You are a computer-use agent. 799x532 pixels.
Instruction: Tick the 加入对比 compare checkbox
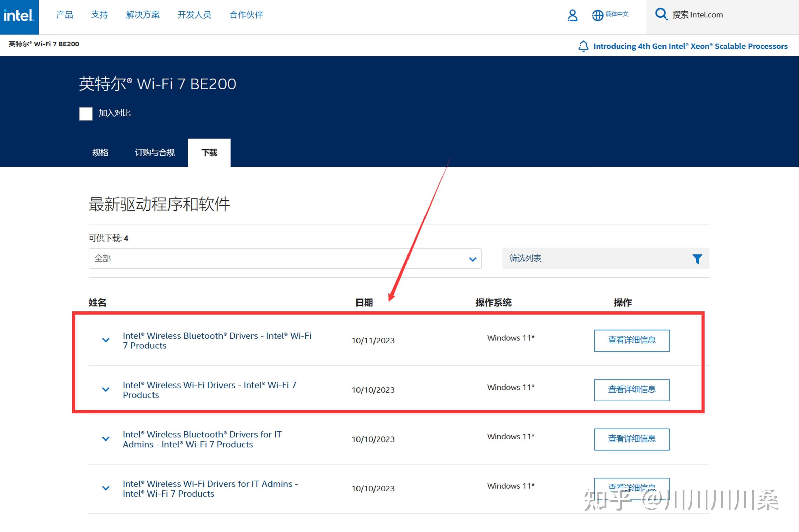(x=86, y=114)
